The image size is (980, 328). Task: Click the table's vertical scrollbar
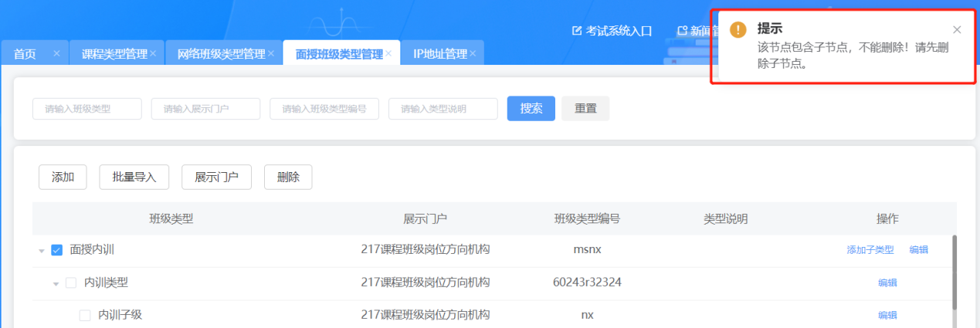click(955, 272)
